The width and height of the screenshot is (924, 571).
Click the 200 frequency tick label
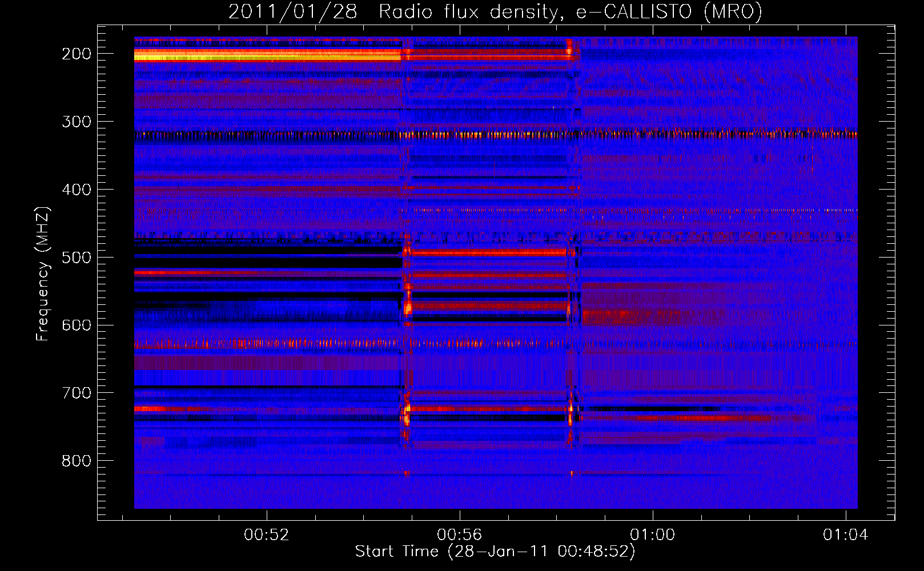pos(77,54)
